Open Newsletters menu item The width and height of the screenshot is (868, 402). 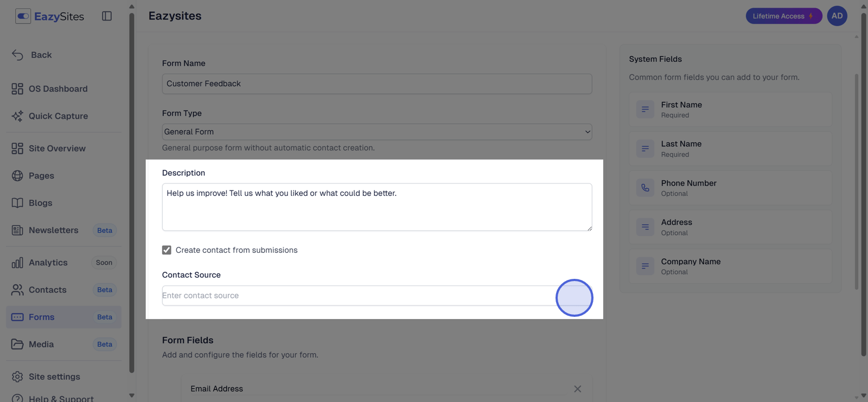[x=63, y=230]
